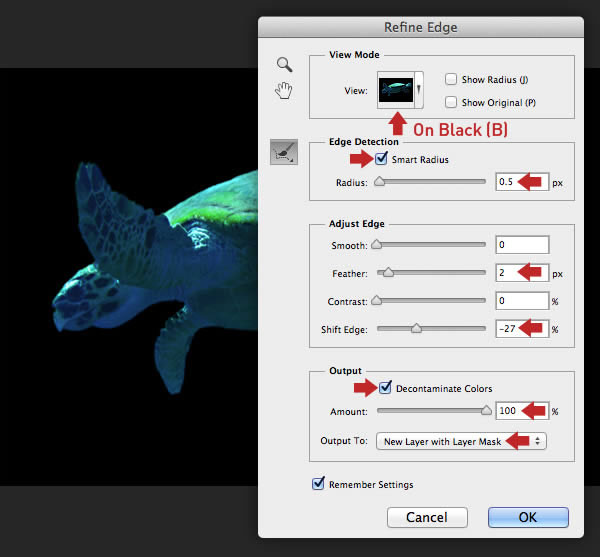Click the Feather value field

(x=522, y=273)
